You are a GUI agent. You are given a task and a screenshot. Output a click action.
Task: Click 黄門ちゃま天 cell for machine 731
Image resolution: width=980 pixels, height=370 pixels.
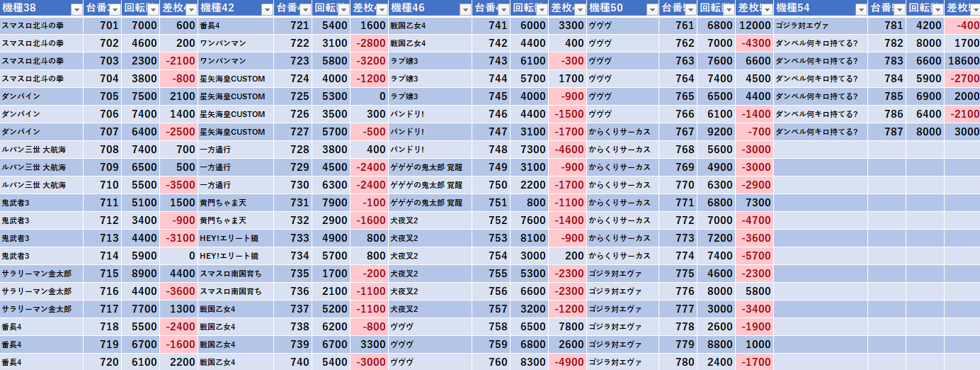tap(236, 203)
